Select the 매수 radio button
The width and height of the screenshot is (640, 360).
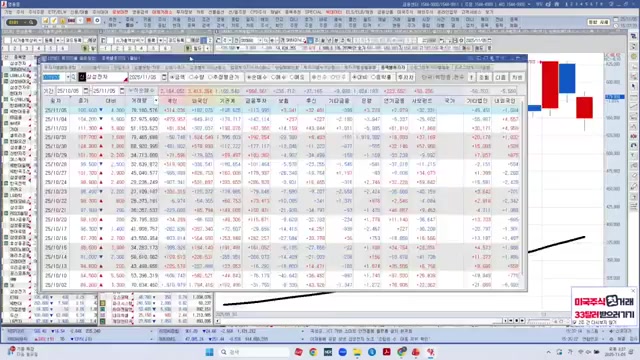278,77
